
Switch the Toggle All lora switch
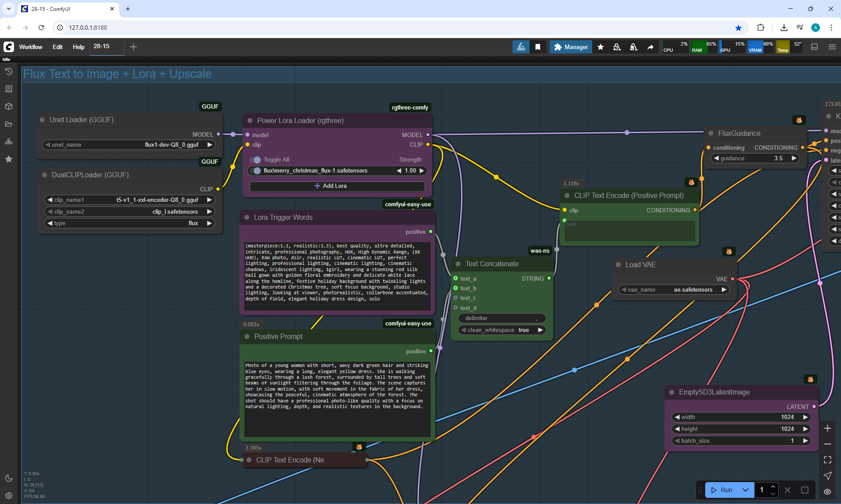(255, 160)
